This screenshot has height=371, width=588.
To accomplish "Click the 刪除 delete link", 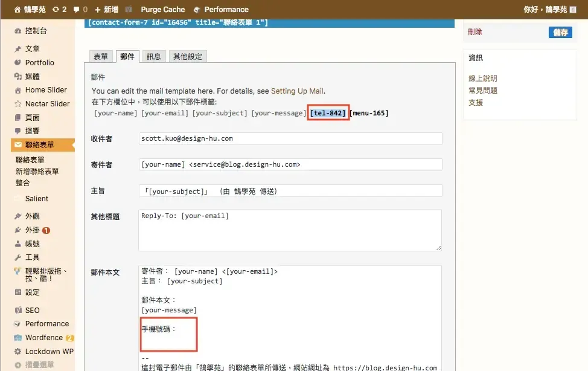I will tap(475, 32).
